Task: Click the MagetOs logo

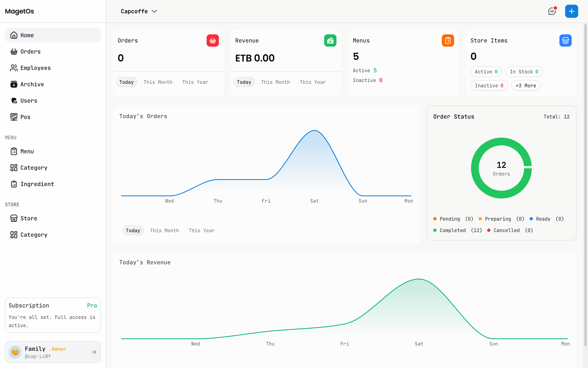Action: [x=19, y=11]
